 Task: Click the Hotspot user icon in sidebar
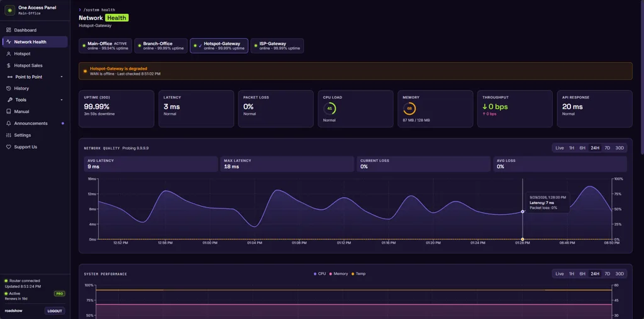(x=9, y=54)
